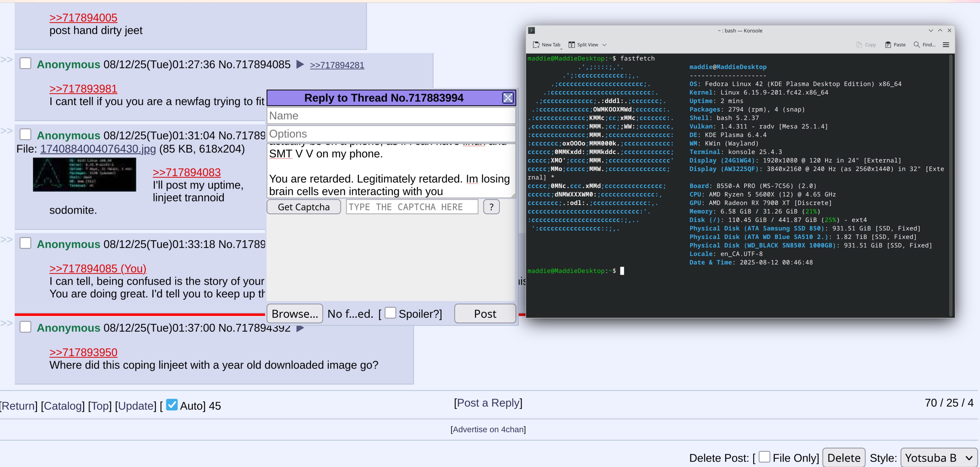The image size is (980, 467).
Task: Click the Get Captcha button
Action: tap(304, 207)
